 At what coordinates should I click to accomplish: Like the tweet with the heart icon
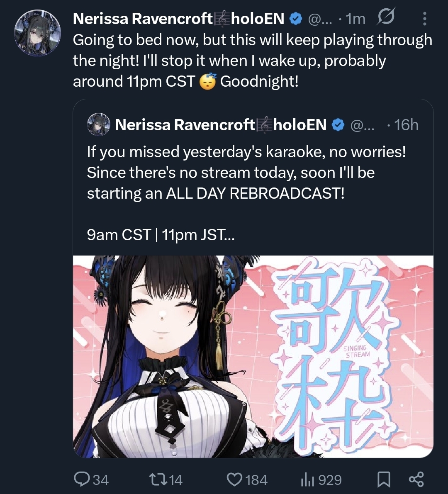(234, 479)
